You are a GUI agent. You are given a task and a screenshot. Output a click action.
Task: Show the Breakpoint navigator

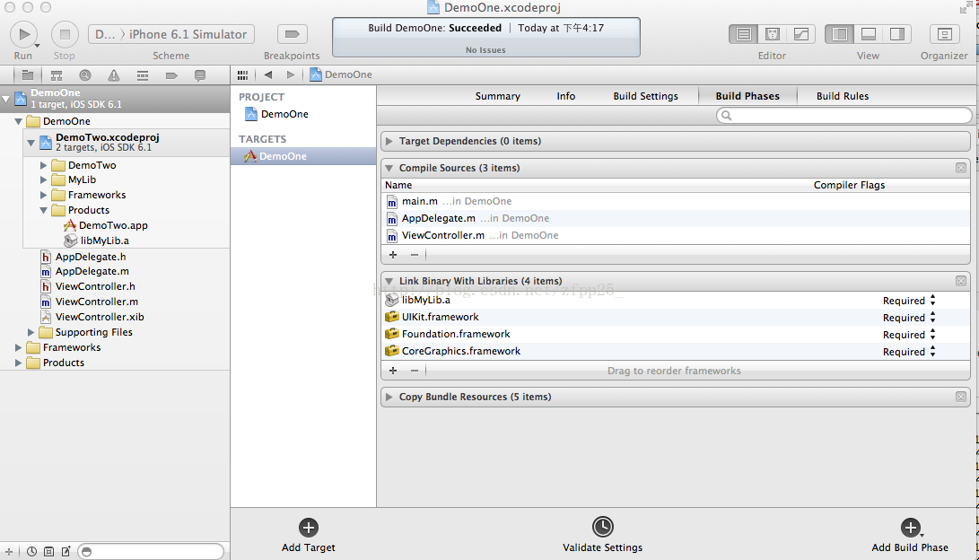(171, 75)
